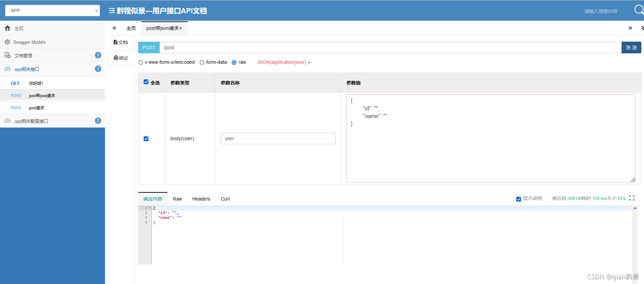This screenshot has width=644, height=284.
Task: Open POST post带json请求 API entry
Action: pos(53,95)
